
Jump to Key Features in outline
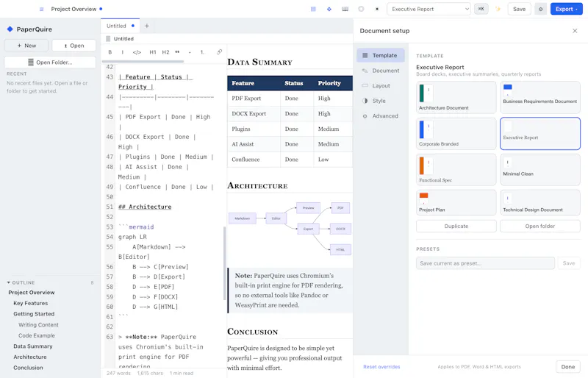31,303
